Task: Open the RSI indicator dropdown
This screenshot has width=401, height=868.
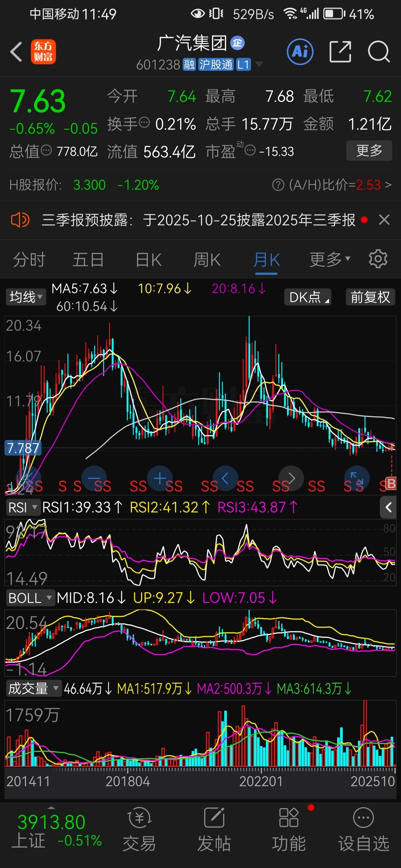Action: (x=23, y=507)
